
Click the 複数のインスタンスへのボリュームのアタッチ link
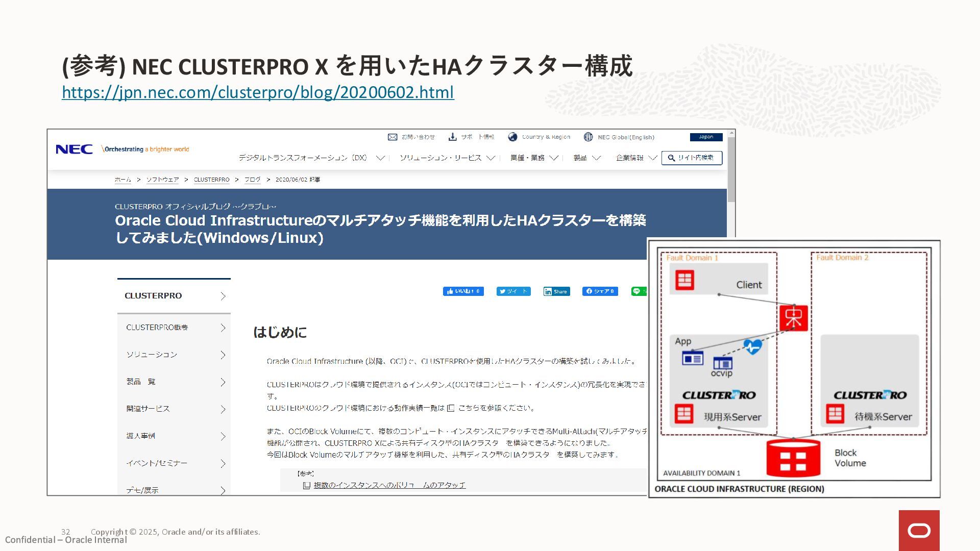[389, 485]
